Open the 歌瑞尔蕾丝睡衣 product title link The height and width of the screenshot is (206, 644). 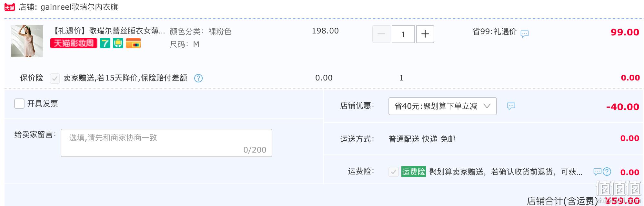(108, 31)
